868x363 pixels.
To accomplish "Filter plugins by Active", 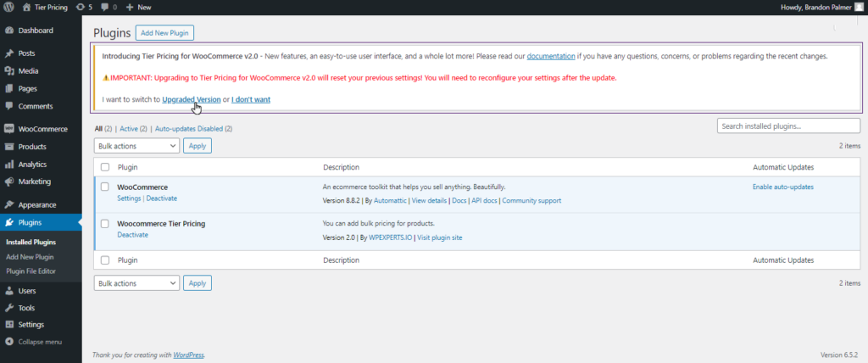I will [129, 129].
